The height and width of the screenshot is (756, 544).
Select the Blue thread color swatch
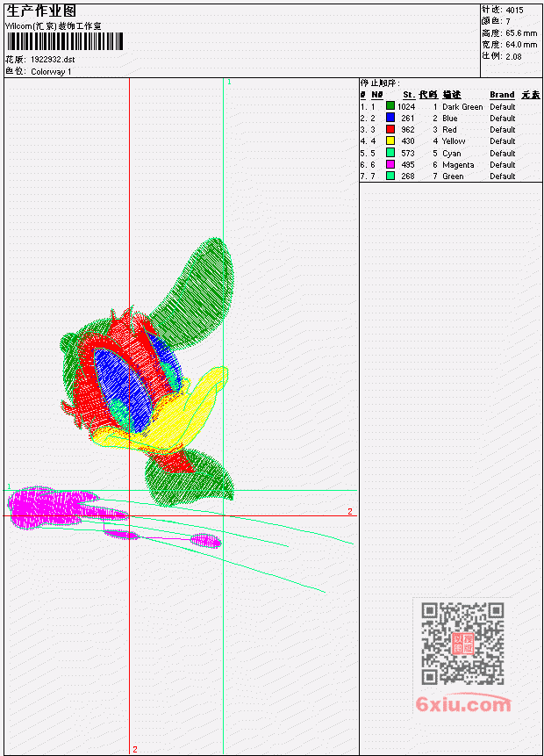[x=390, y=118]
